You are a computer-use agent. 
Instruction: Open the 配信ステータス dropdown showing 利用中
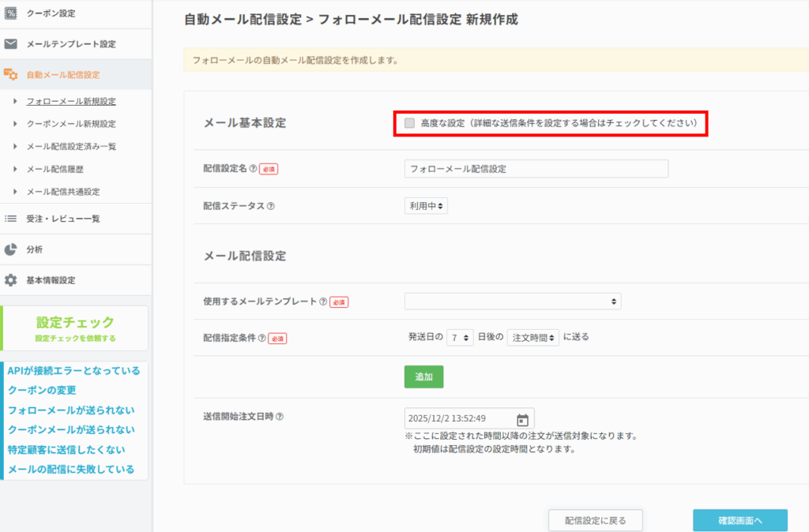point(427,205)
